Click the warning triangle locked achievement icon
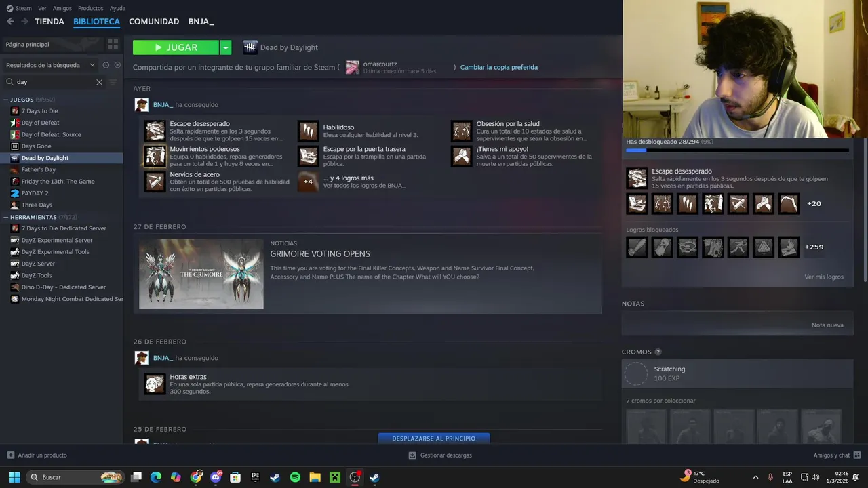The height and width of the screenshot is (488, 868). 764,247
